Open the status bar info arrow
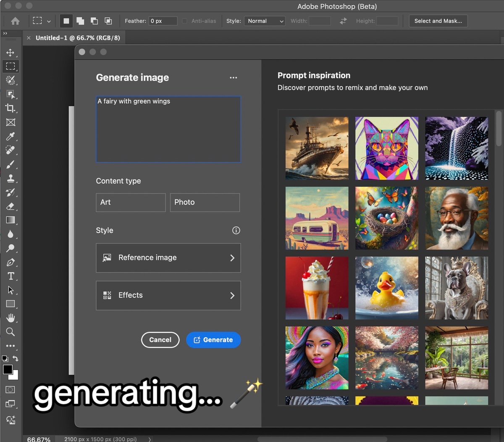The height and width of the screenshot is (442, 504). point(150,439)
